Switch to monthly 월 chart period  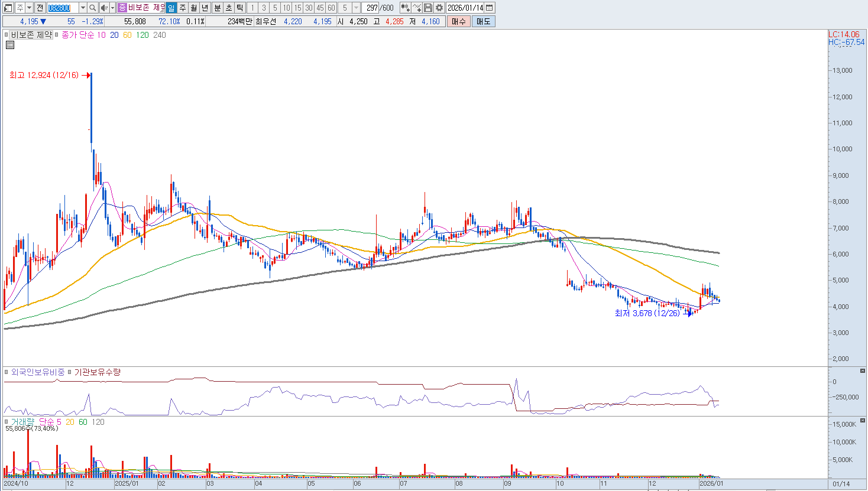click(x=193, y=8)
